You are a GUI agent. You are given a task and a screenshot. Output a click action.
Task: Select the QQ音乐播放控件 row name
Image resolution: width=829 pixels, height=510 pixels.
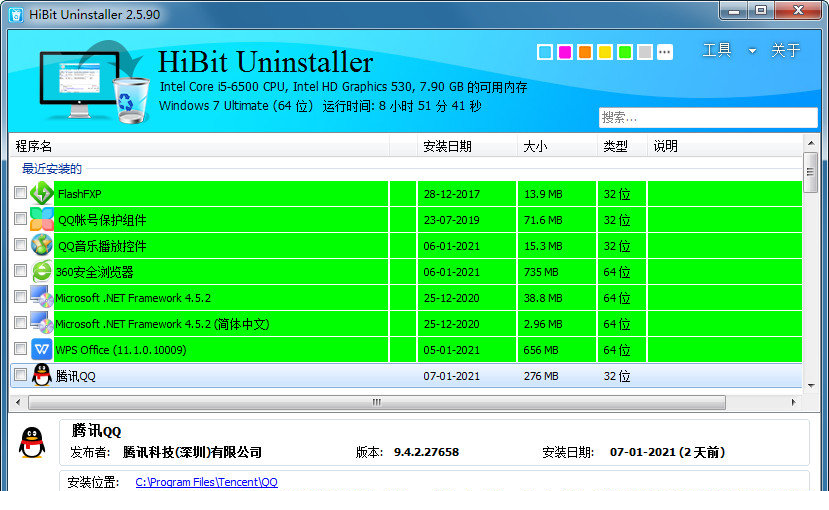[x=102, y=246]
